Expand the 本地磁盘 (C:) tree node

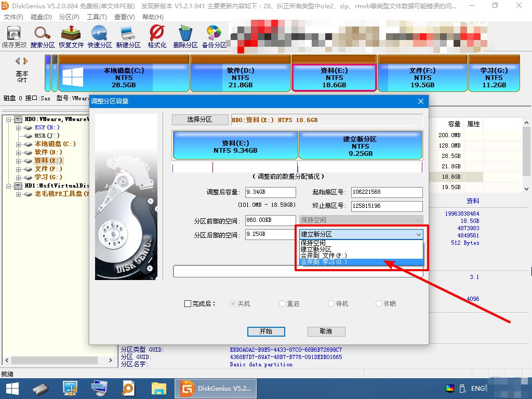pyautogui.click(x=18, y=144)
